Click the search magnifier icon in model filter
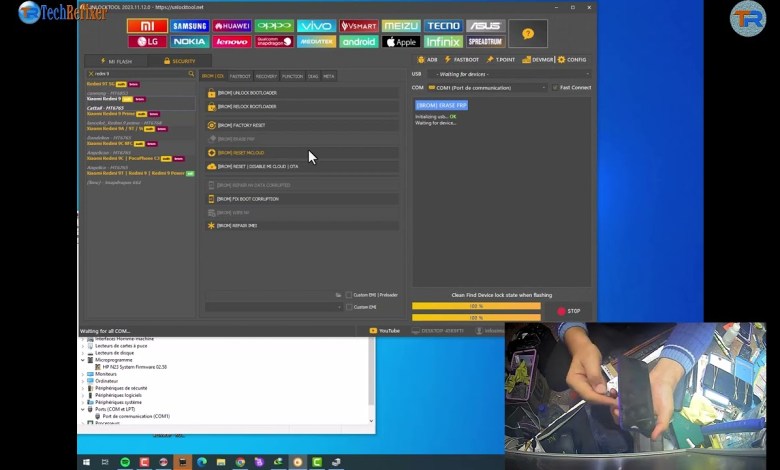 click(191, 74)
